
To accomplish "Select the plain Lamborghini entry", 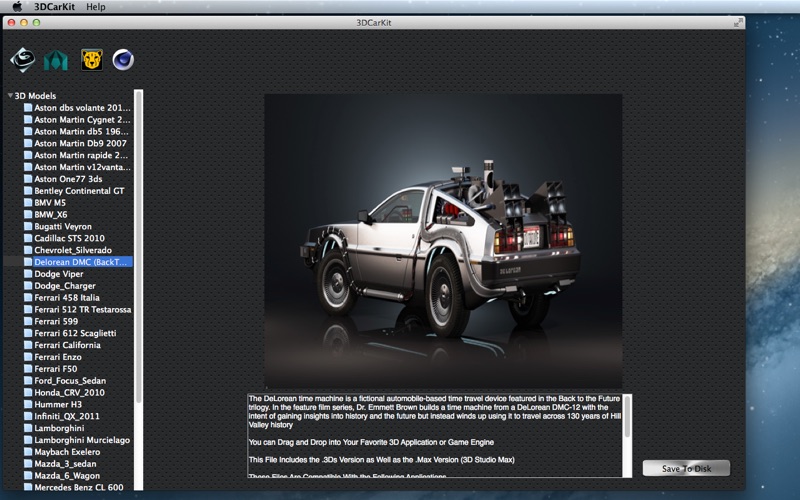I will pos(59,428).
